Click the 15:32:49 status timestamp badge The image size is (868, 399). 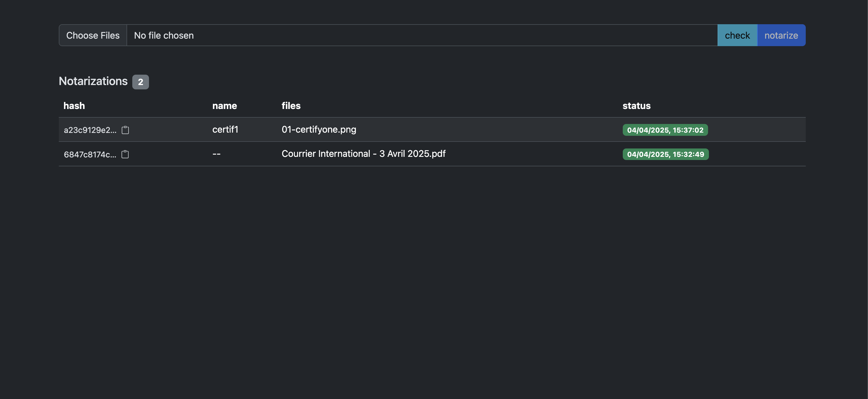click(x=665, y=154)
